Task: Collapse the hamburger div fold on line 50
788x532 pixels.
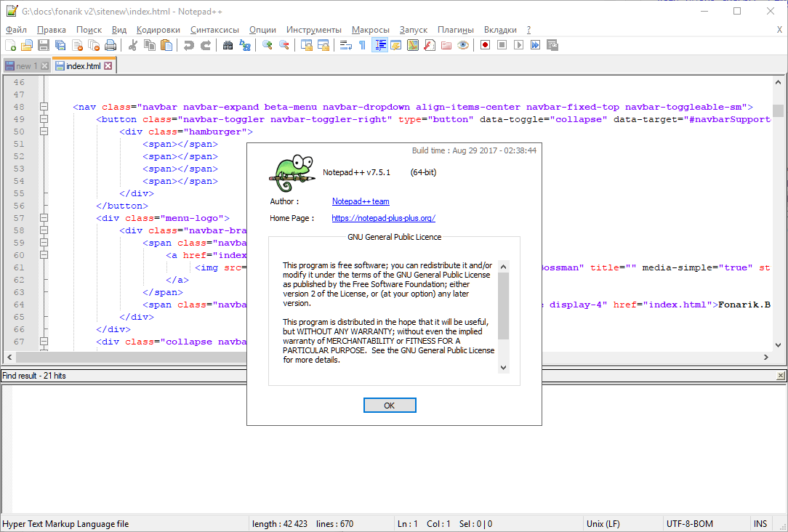Action: coord(44,131)
